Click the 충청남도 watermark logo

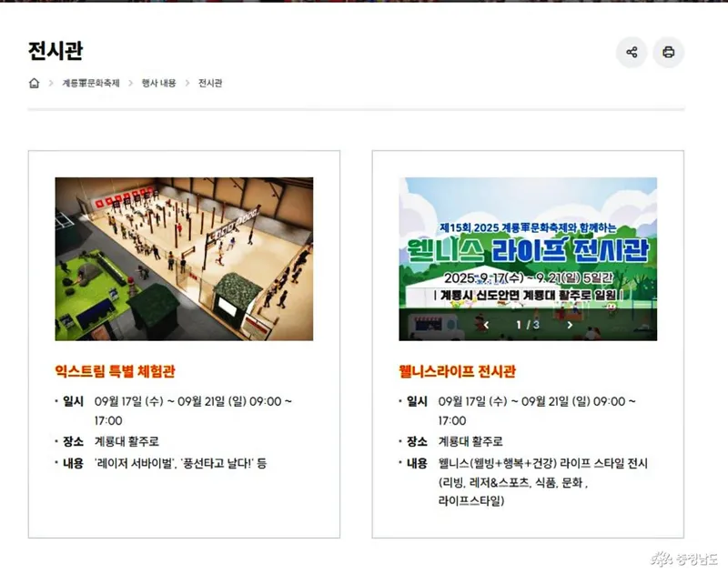click(x=683, y=559)
